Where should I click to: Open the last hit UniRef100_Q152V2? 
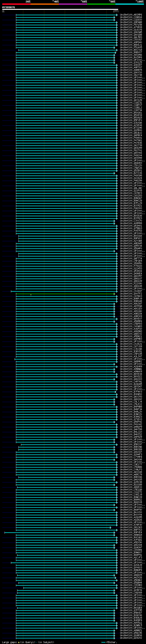click(131, 638)
